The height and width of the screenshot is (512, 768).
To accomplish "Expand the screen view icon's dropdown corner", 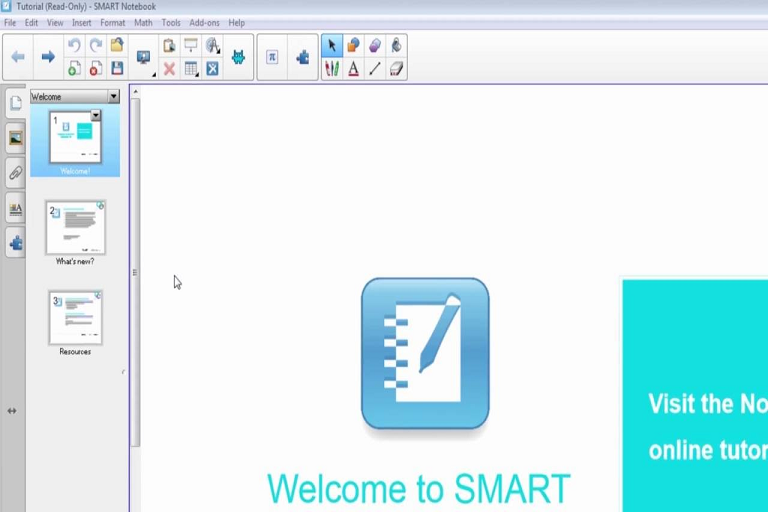I will (154, 74).
